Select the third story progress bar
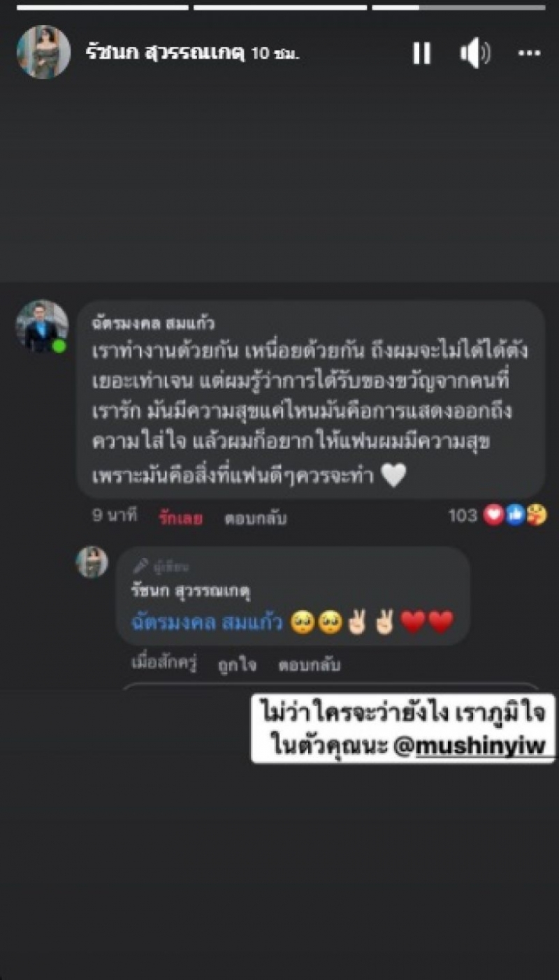 click(x=458, y=7)
